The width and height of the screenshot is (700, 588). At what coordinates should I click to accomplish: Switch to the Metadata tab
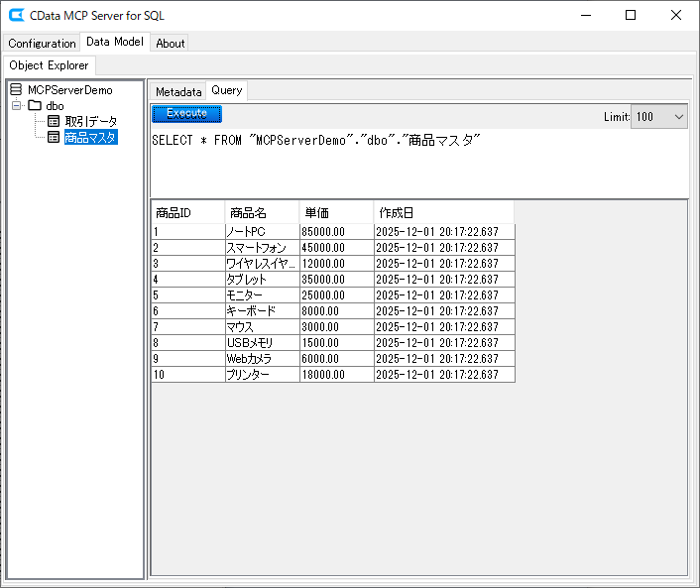point(178,92)
